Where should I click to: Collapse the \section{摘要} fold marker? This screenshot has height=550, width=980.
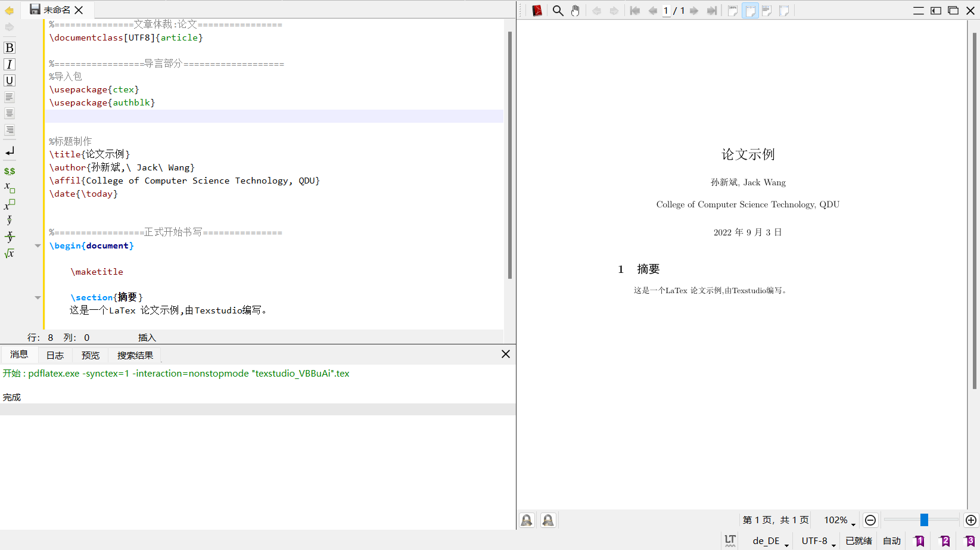pyautogui.click(x=38, y=297)
